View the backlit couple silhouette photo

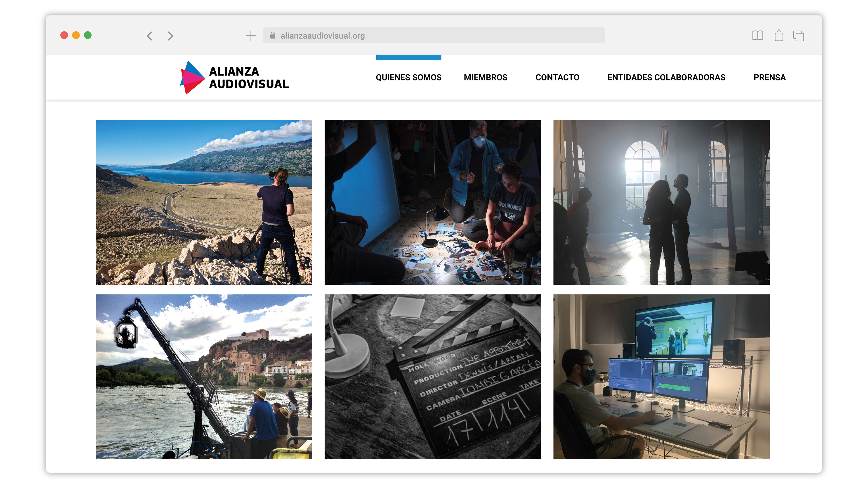(661, 202)
